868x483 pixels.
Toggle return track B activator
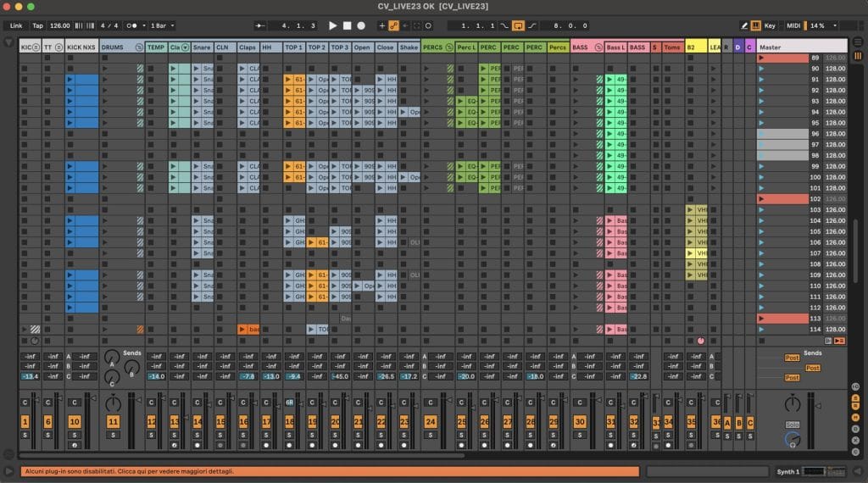pos(738,423)
